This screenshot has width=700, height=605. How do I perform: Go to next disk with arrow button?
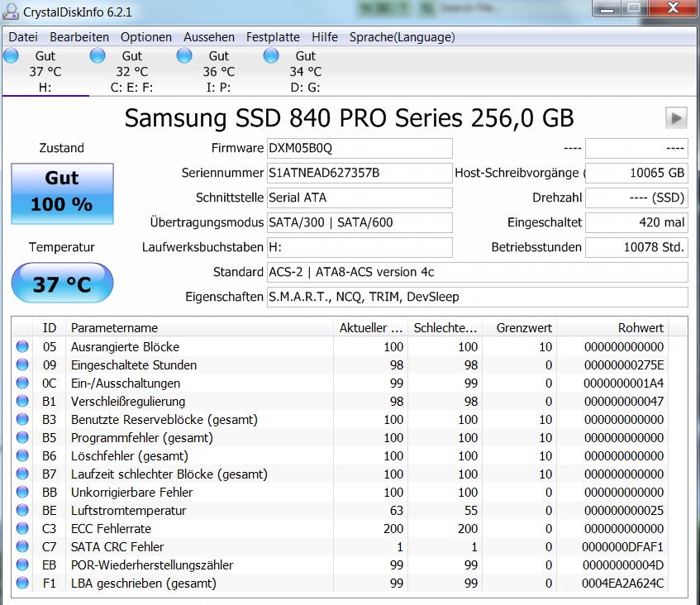tap(676, 118)
